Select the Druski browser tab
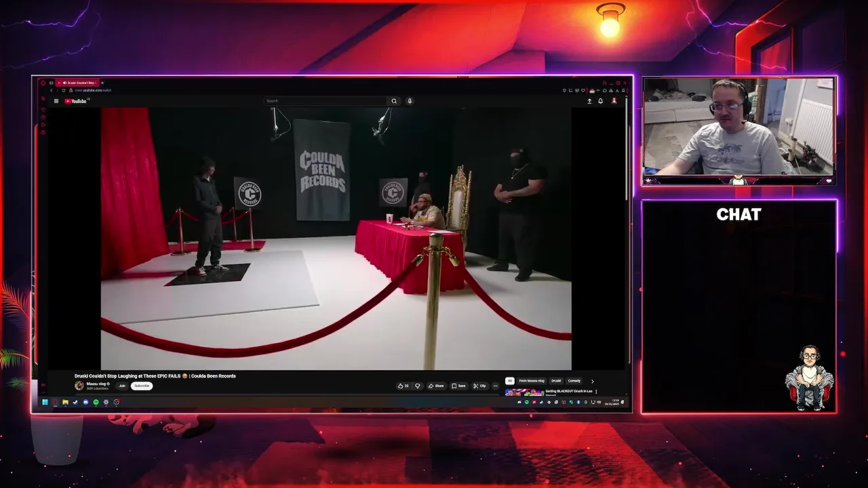This screenshot has height=488, width=868. pos(77,83)
